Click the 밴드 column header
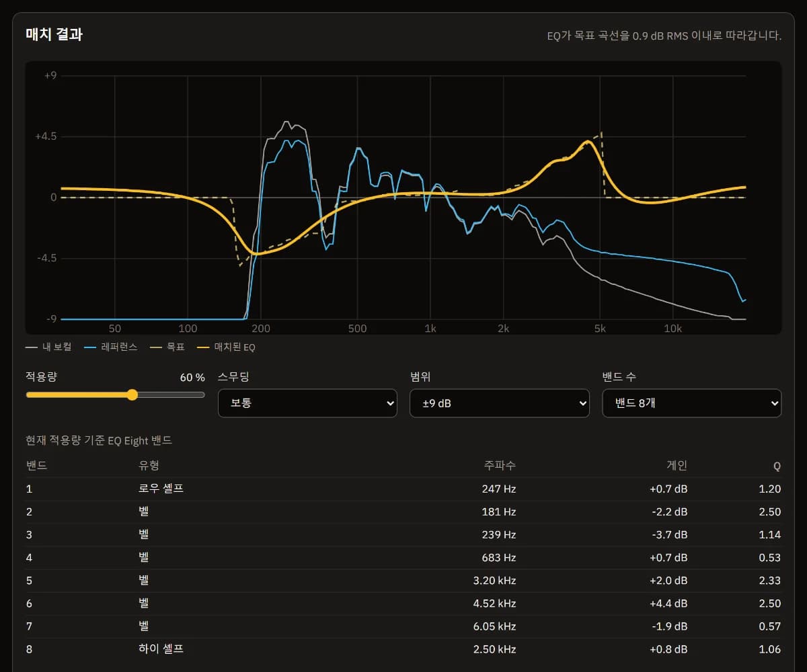Screen dimensions: 807x672 pos(36,466)
